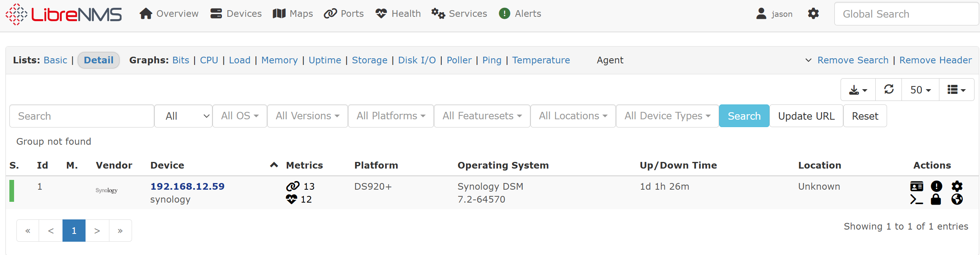
Task: Click the refresh table icon
Action: [x=889, y=90]
